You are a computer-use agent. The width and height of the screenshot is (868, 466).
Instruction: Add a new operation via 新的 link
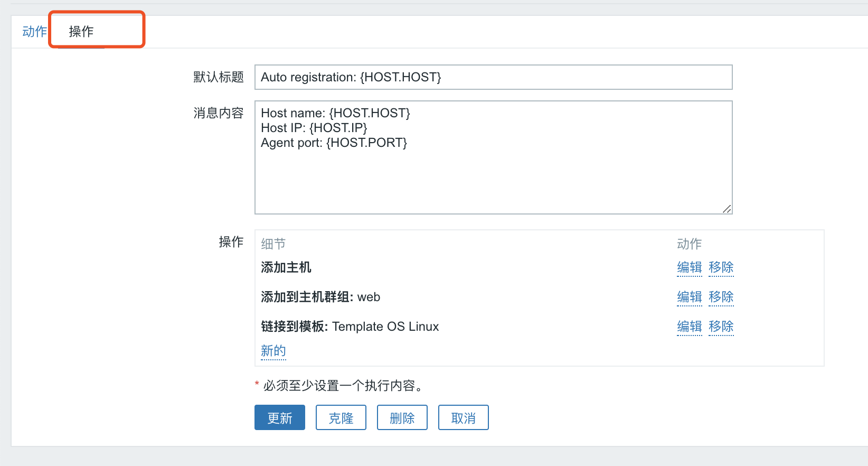(x=273, y=351)
